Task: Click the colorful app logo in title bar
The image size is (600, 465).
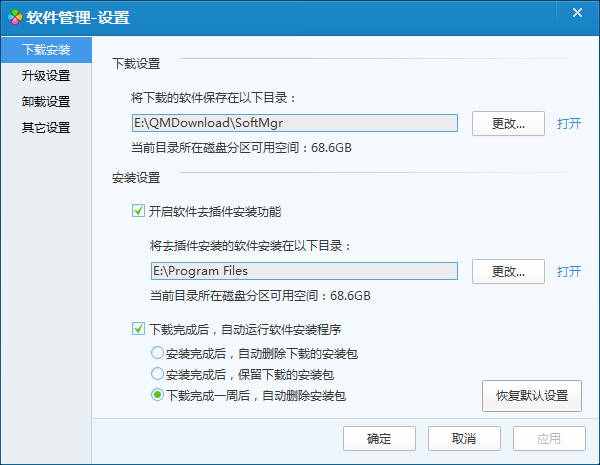Action: tap(15, 17)
